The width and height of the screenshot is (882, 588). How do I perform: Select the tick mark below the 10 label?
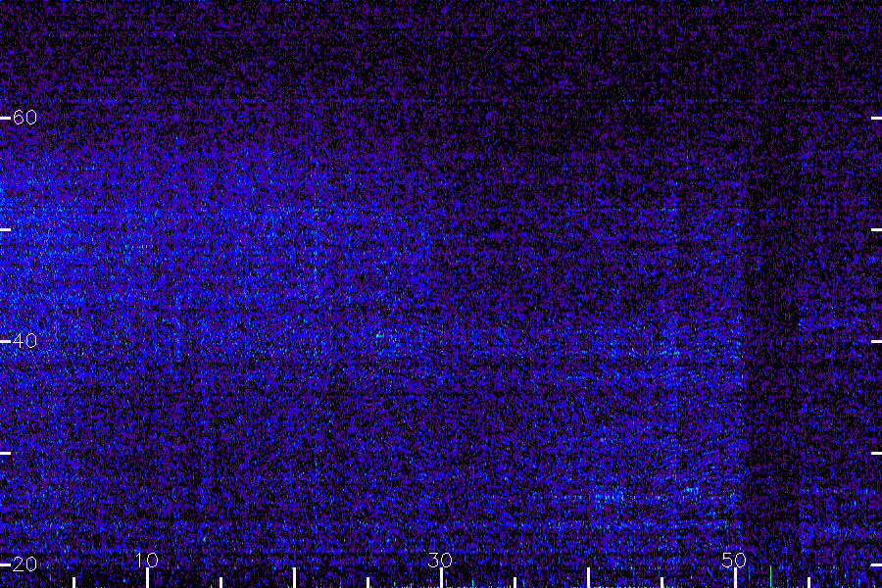point(147,578)
